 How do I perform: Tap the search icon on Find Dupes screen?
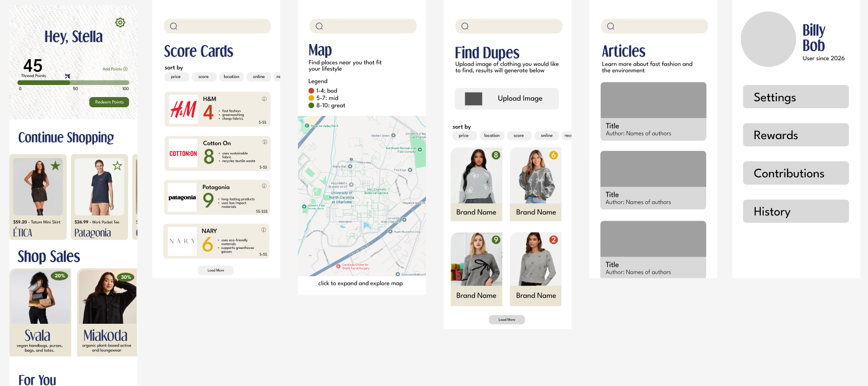[465, 26]
